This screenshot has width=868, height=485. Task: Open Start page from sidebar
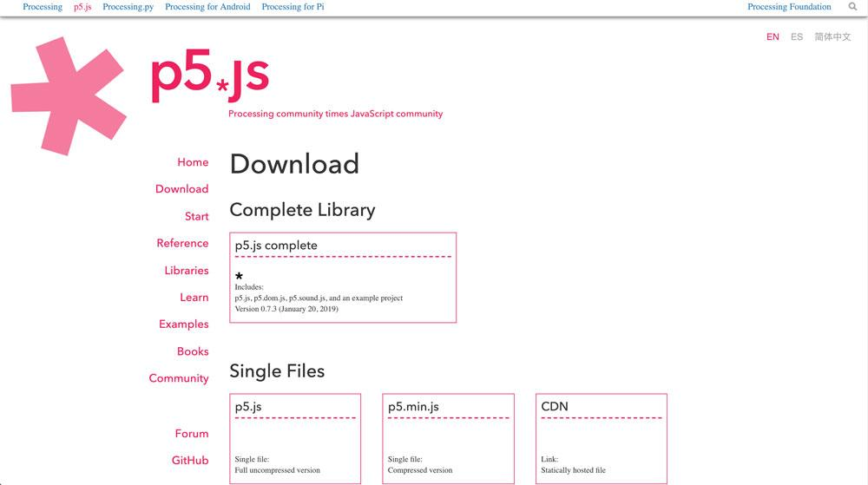pos(196,216)
